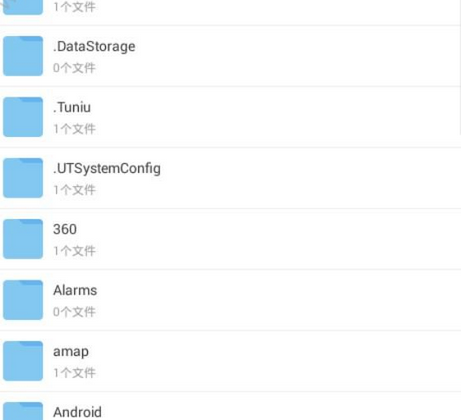Open the .DataStorage folder icon
461x420 pixels.
point(23,56)
